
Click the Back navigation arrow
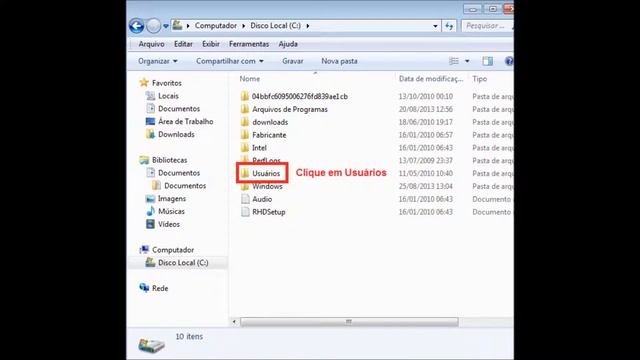[137, 26]
